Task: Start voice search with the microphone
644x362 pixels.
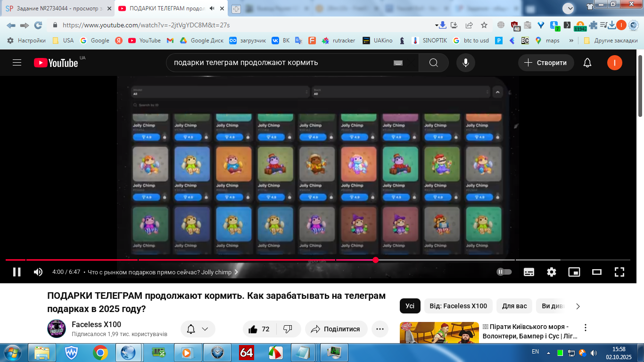Action: point(466,63)
